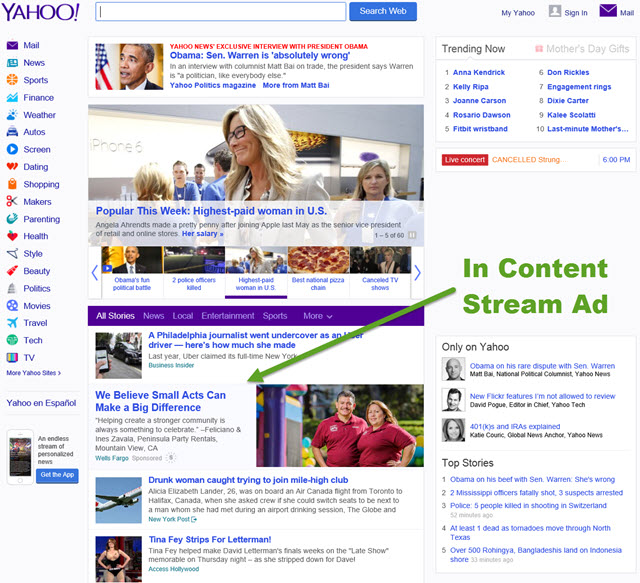Show previous carousel stories with left arrow

[x=94, y=273]
